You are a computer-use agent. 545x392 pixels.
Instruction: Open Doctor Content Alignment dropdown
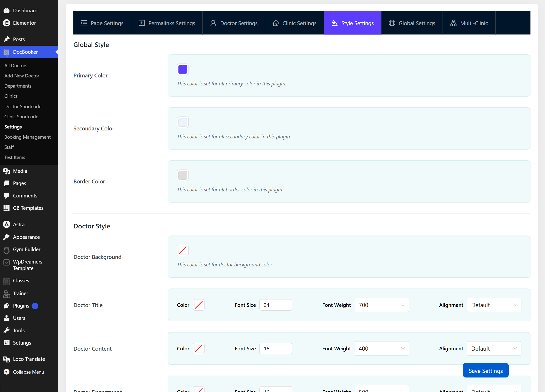click(494, 348)
